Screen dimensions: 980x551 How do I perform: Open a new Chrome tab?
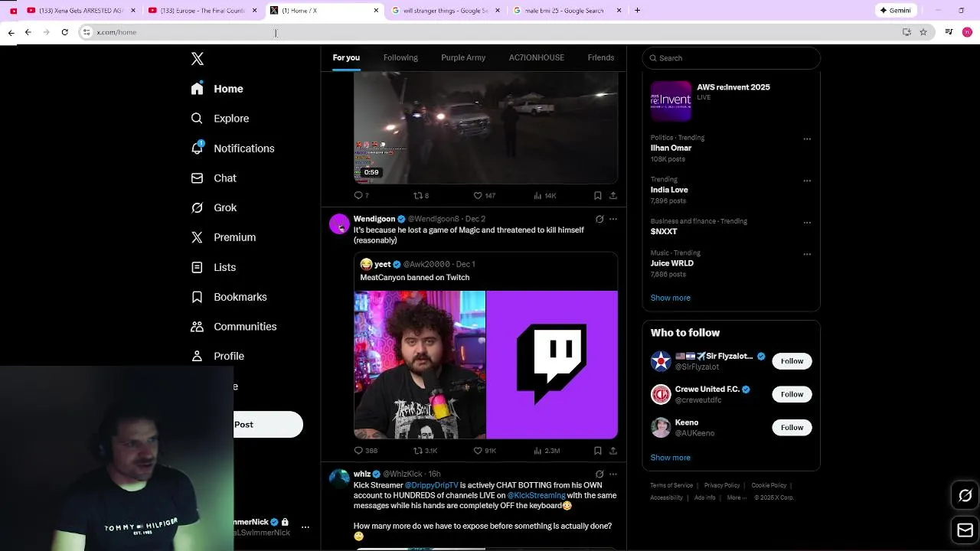[637, 11]
